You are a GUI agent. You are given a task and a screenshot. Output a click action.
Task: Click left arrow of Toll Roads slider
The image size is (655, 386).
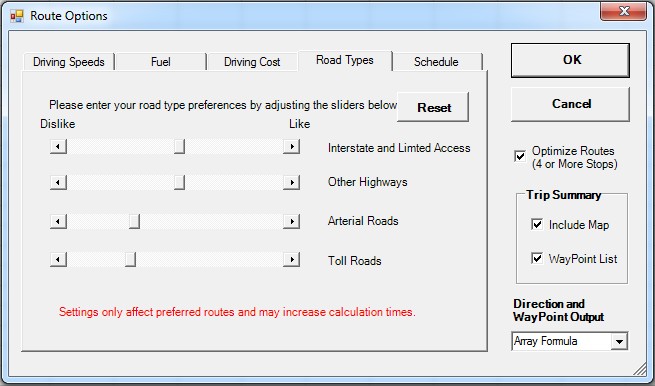(x=58, y=259)
